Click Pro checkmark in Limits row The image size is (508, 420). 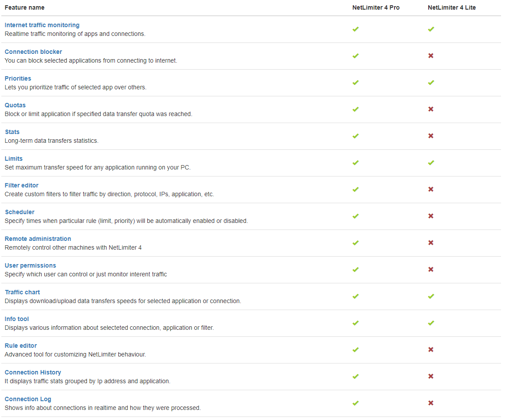coord(355,162)
